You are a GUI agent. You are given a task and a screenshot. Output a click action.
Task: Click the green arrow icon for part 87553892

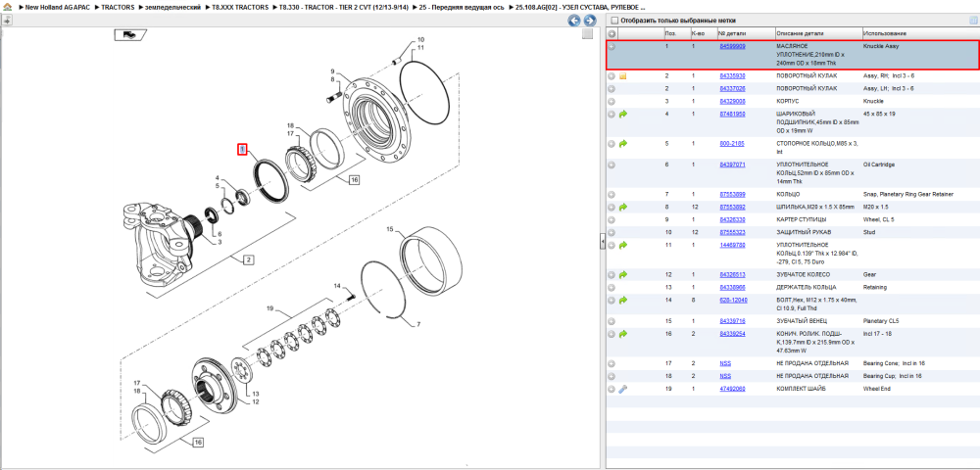(x=622, y=207)
